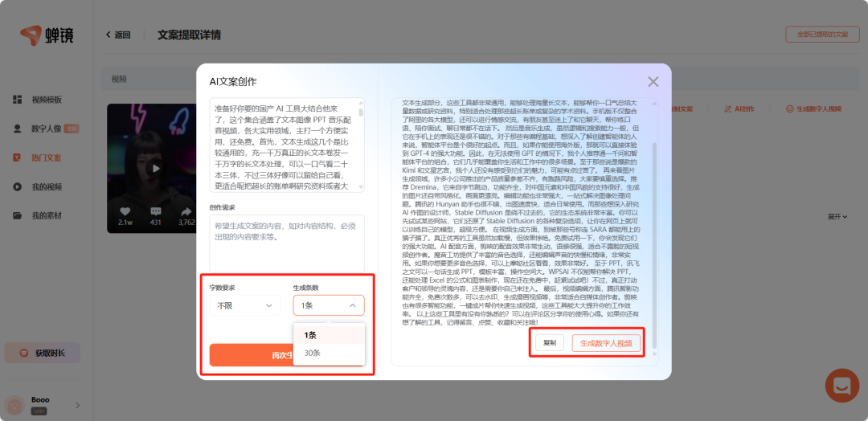Click 生成数字人视频 link at top right

tap(813, 109)
